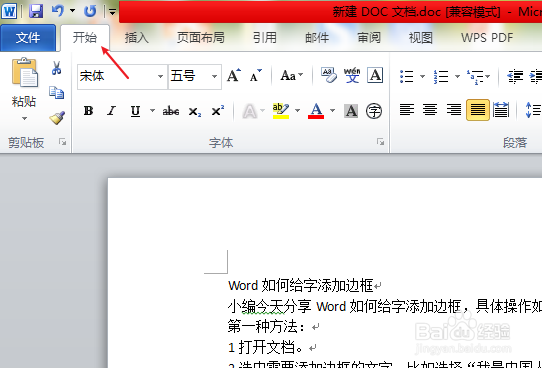Viewport: 542px width, 368px height.
Task: Toggle Underline formatting
Action: pos(135,111)
